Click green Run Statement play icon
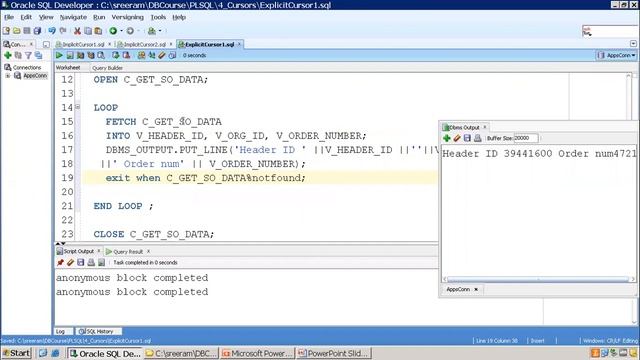640x360 pixels. (59, 55)
